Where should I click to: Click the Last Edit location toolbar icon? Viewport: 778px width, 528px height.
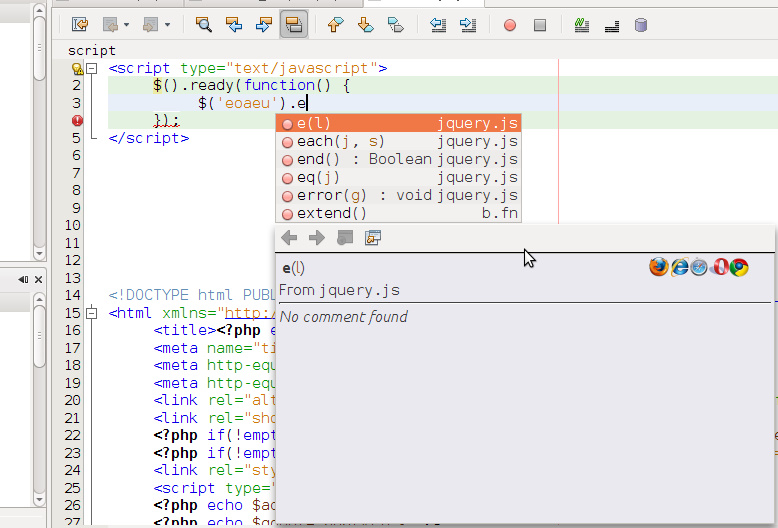click(80, 24)
